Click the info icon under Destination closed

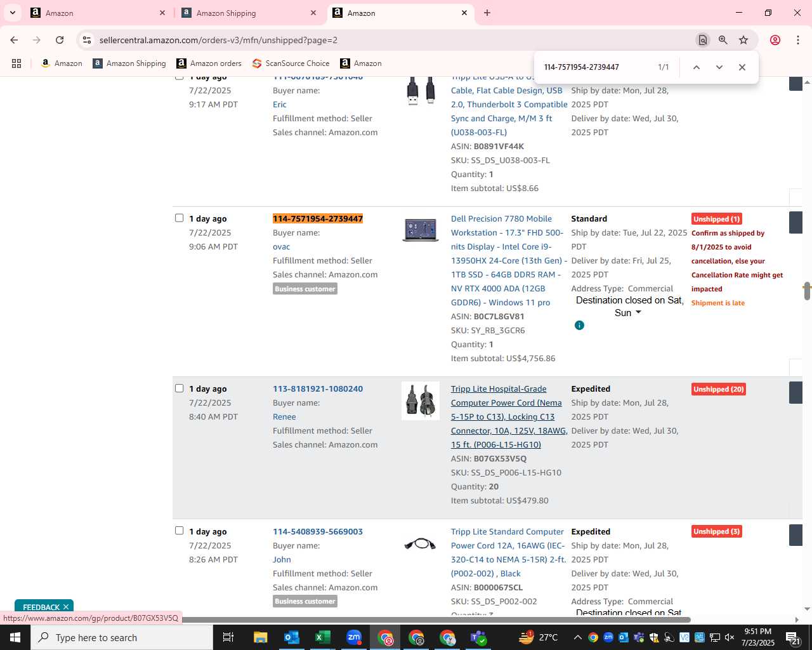(x=579, y=325)
